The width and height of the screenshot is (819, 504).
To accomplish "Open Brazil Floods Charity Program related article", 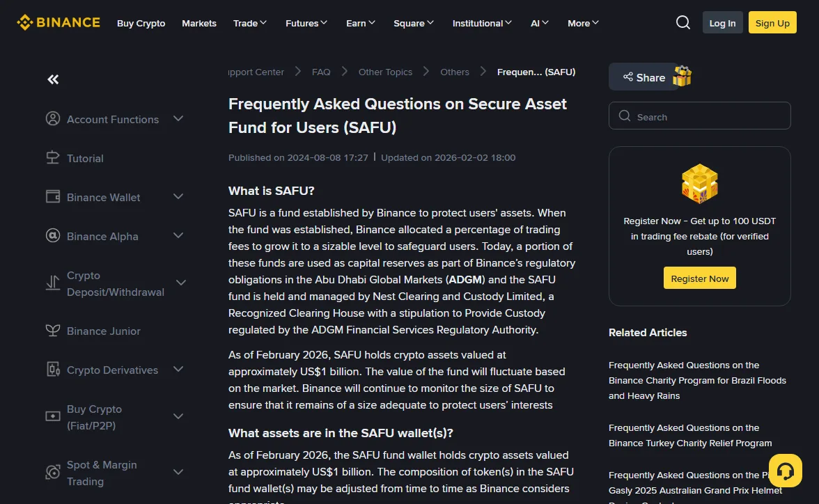I will (x=697, y=380).
